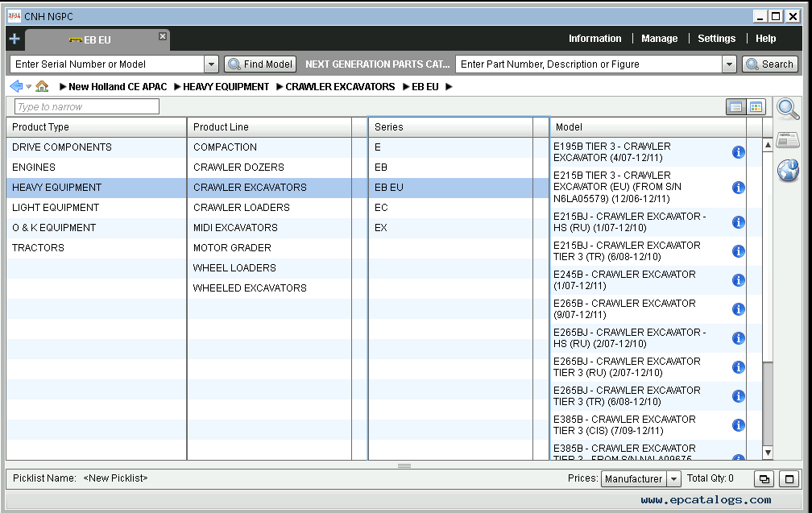Grab the picklist panel splitter handle

tap(404, 466)
